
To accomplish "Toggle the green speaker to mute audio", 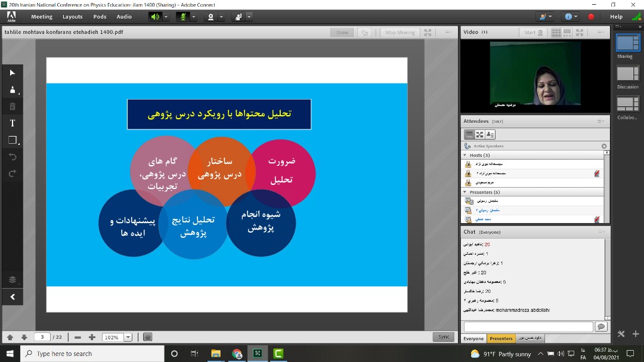I will [x=154, y=17].
